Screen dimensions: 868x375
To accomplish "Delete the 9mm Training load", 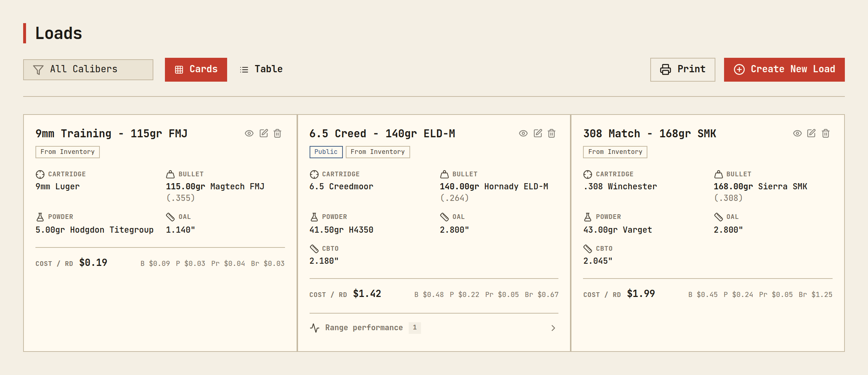I will click(x=277, y=133).
